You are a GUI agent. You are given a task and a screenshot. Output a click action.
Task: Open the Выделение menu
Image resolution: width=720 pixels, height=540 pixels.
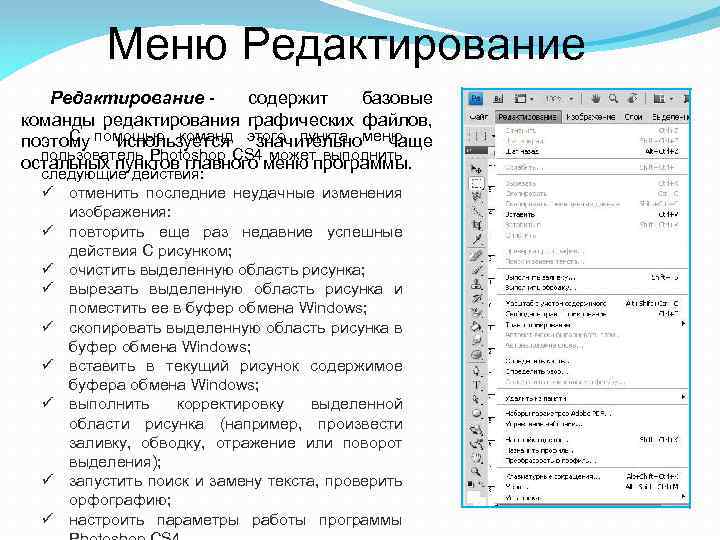tap(670, 117)
